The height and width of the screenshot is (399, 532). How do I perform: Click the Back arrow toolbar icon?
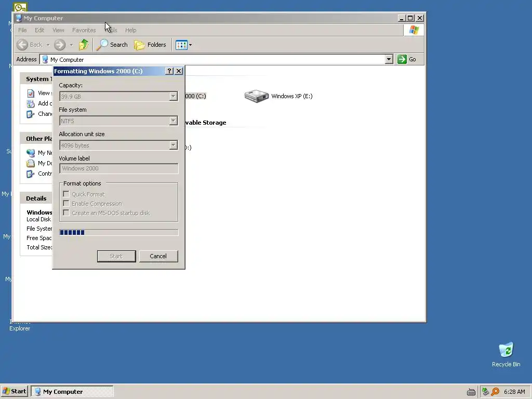pos(22,45)
